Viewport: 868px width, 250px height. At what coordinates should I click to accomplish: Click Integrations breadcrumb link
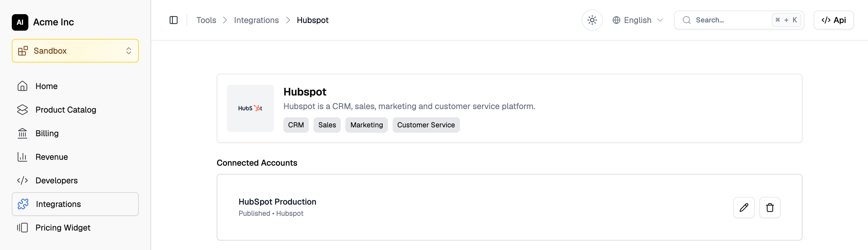coord(256,20)
